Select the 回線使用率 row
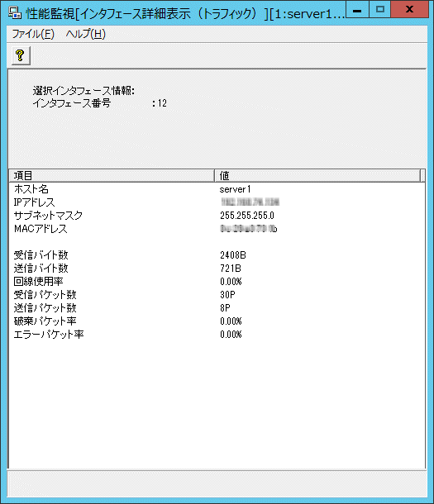 point(217,282)
